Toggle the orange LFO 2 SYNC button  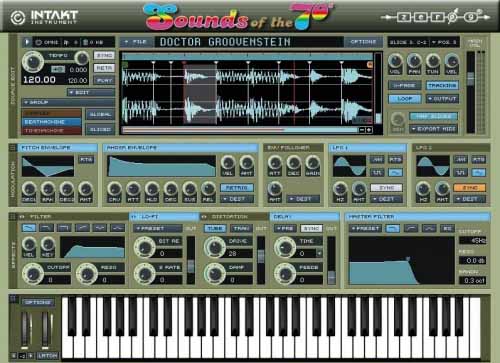470,188
